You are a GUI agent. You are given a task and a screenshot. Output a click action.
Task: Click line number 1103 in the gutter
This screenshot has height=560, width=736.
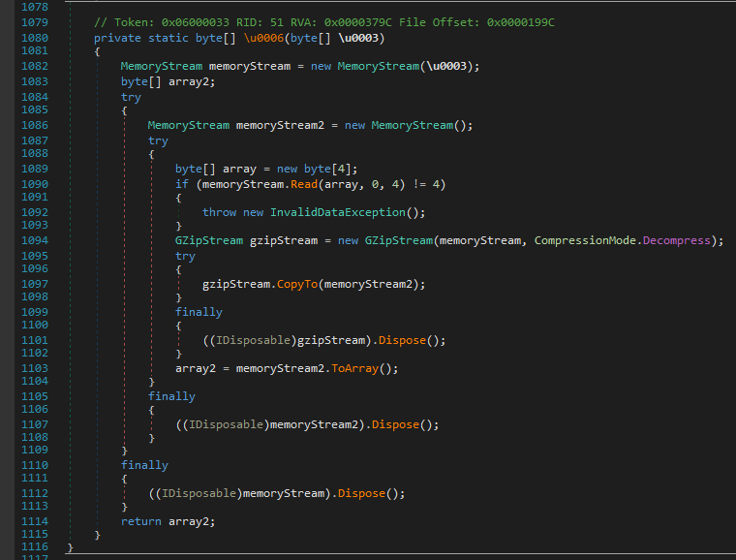pos(35,368)
